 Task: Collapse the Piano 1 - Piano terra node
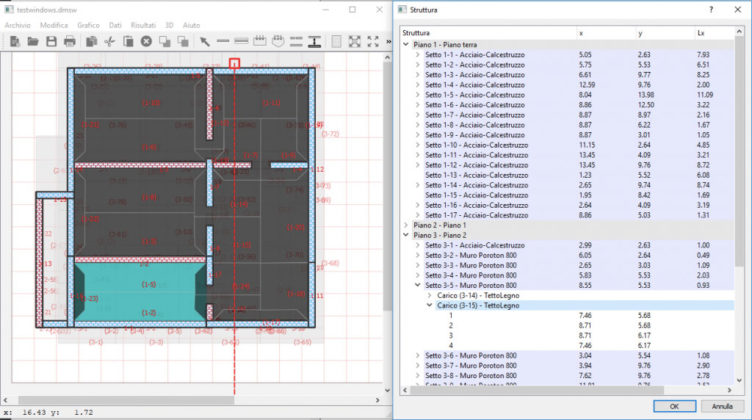[406, 46]
